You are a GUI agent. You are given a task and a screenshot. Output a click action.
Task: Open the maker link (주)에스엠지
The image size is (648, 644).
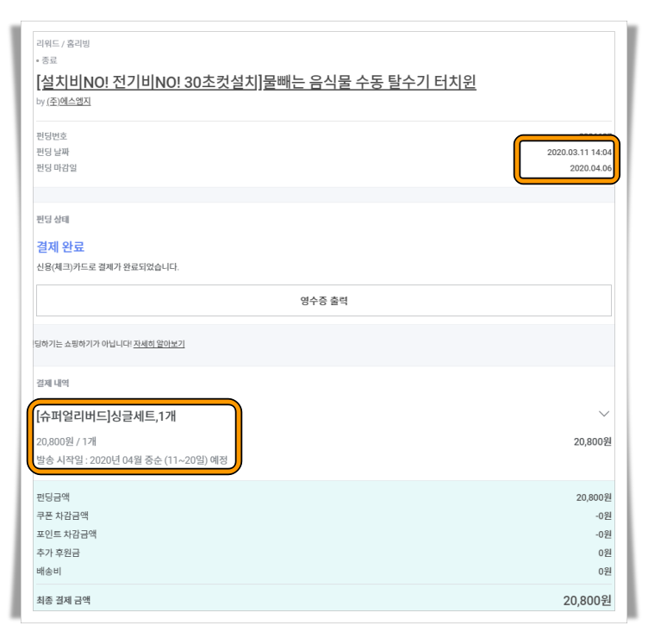coord(69,101)
